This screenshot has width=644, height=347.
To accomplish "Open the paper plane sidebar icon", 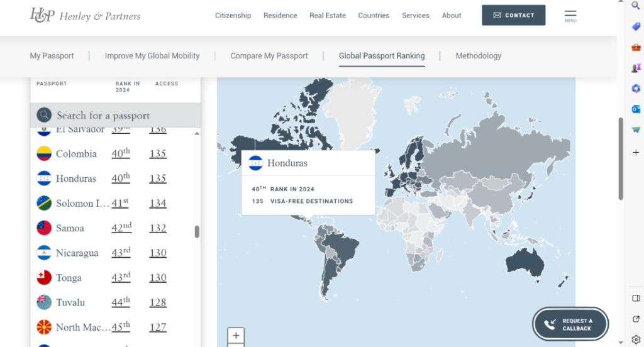I will click(x=636, y=129).
